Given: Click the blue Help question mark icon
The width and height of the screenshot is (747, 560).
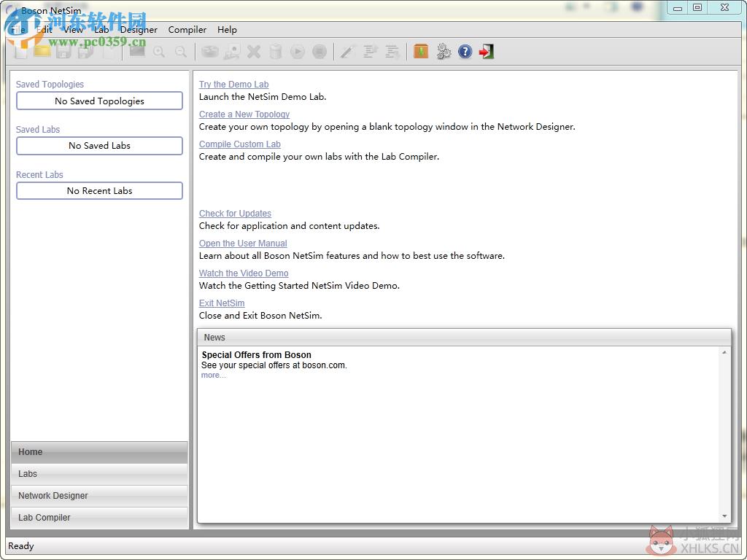Looking at the screenshot, I should (x=465, y=52).
